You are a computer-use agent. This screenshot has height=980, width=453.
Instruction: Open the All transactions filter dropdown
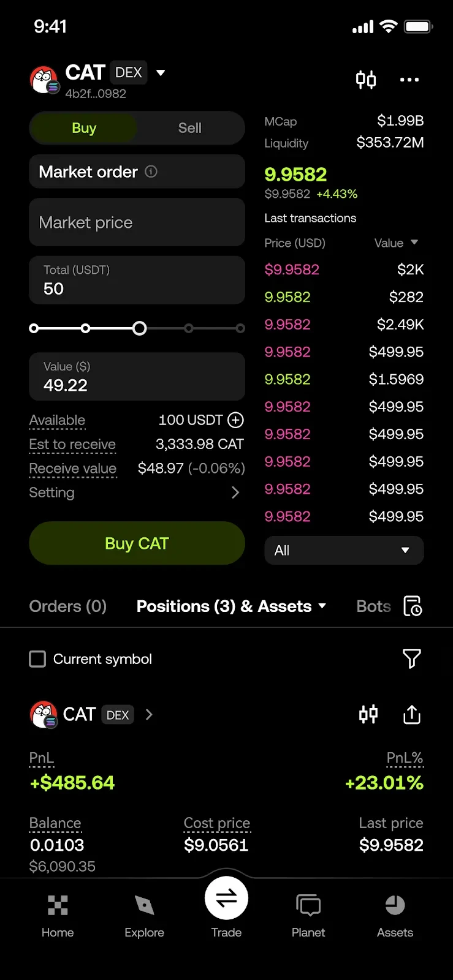point(344,550)
